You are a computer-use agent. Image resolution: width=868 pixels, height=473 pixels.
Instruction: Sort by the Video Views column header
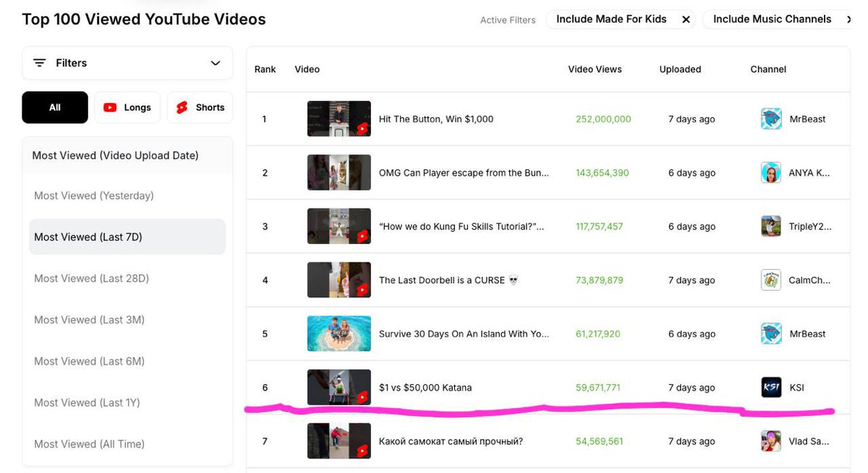595,69
